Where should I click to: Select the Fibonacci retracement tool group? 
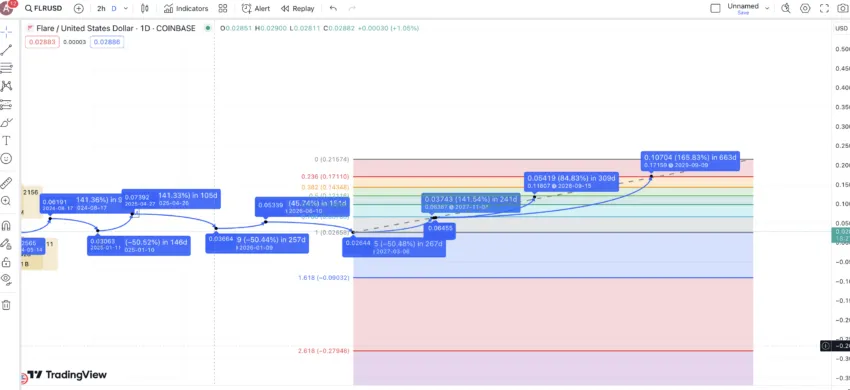(6, 68)
